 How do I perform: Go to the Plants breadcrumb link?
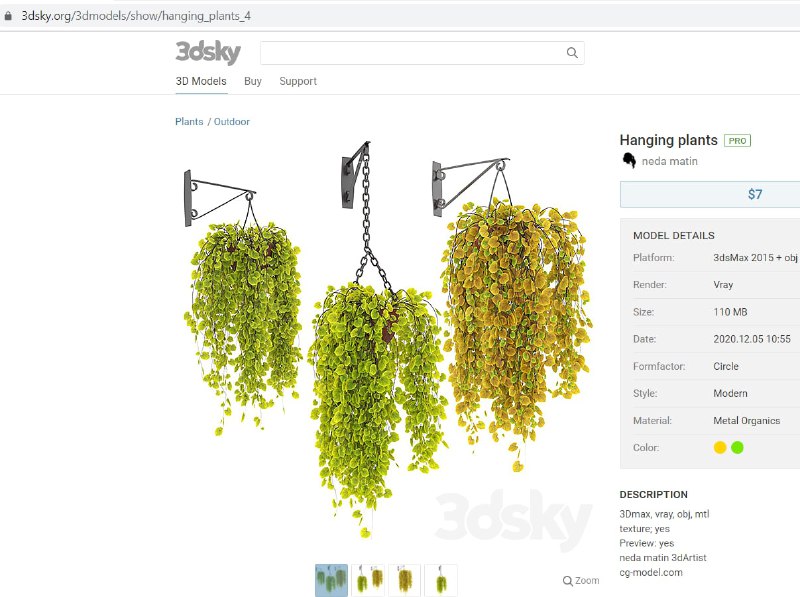(189, 121)
